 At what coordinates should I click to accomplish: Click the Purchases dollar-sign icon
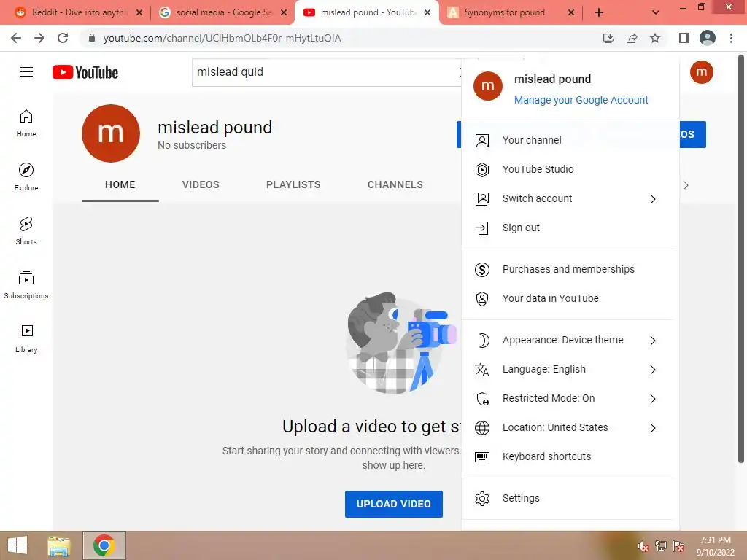pyautogui.click(x=481, y=270)
